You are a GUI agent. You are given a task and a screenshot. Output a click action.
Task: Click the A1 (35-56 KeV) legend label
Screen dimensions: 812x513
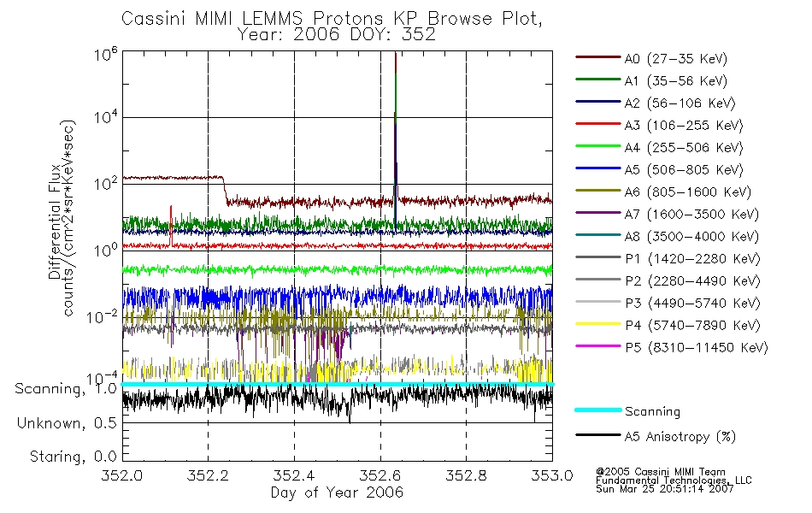point(676,81)
